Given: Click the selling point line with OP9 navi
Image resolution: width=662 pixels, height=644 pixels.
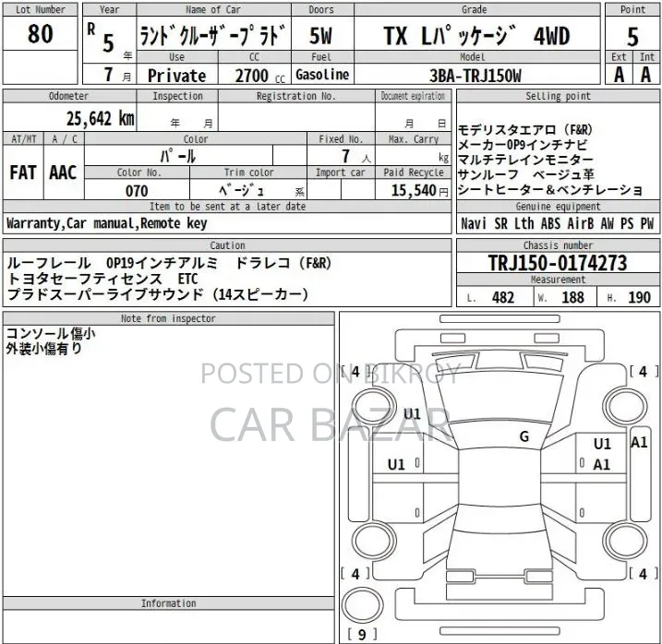Looking at the screenshot, I should point(523,145).
